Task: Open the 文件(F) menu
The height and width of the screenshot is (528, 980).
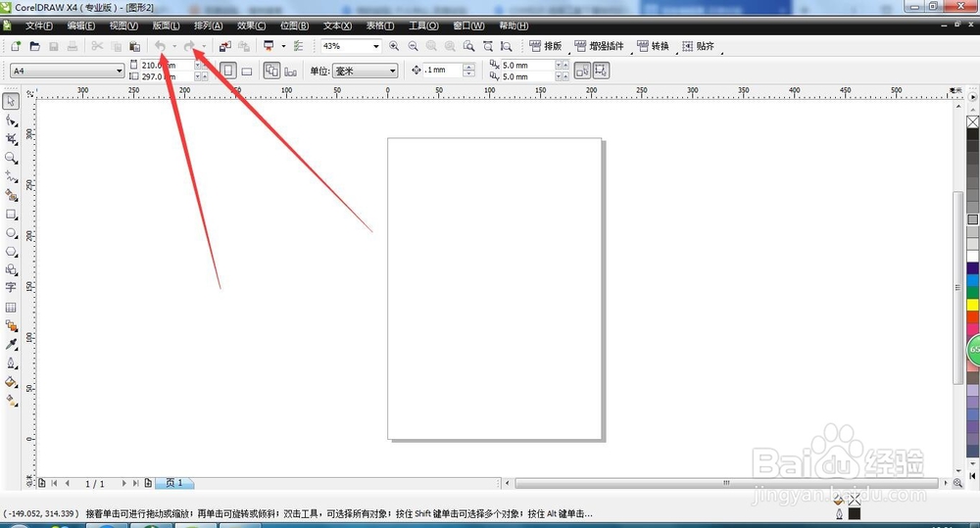Action: click(39, 25)
